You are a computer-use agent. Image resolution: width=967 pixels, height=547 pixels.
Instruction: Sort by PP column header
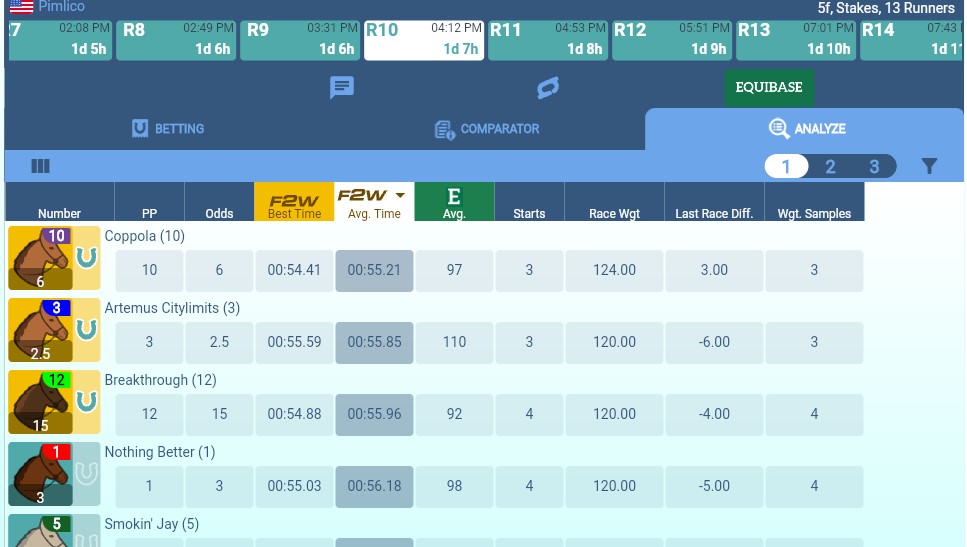[x=149, y=202]
